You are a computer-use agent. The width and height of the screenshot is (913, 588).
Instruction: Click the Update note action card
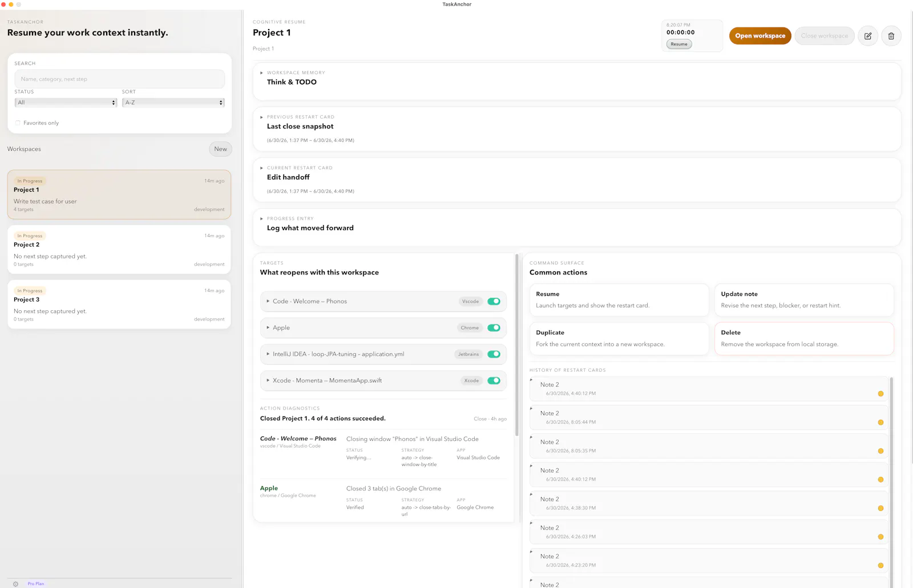click(x=804, y=300)
